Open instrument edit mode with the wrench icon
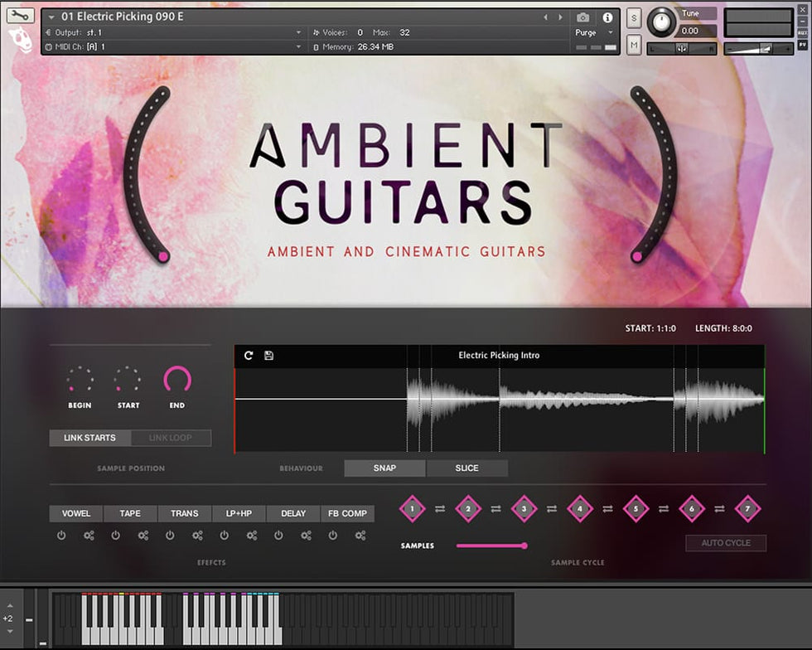 coord(21,16)
